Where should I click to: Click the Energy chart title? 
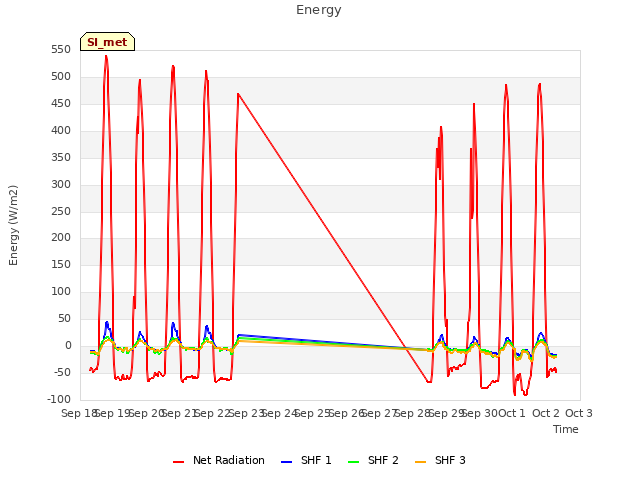pyautogui.click(x=319, y=10)
